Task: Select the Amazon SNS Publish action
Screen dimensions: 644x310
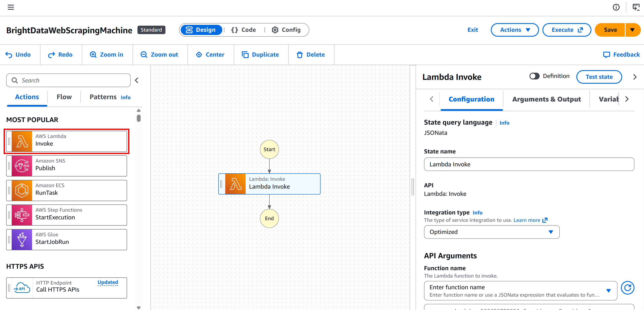Action: click(67, 166)
